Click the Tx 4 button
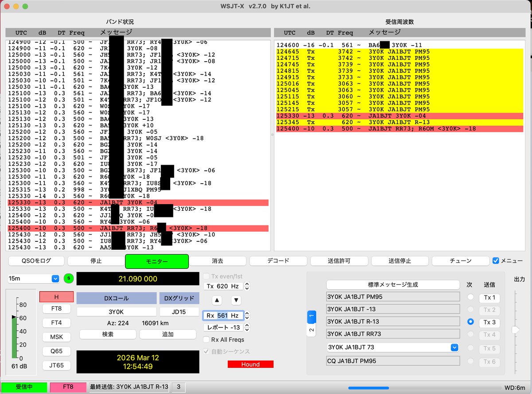 point(489,335)
